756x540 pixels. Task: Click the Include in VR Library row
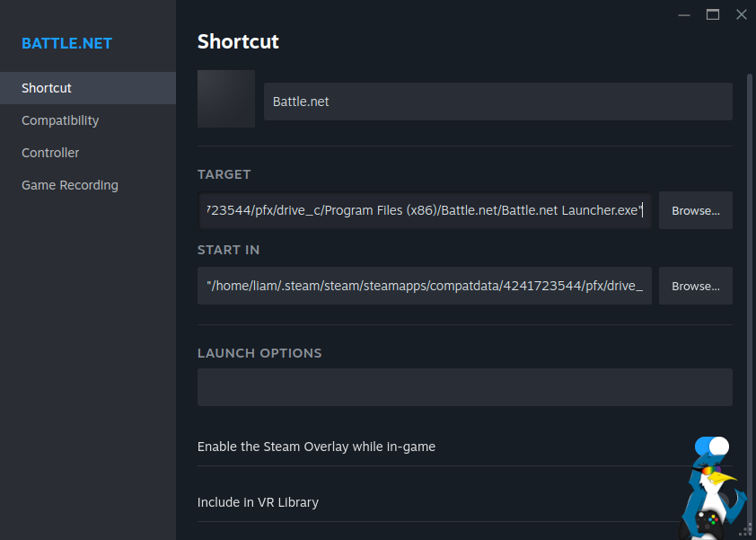[258, 502]
